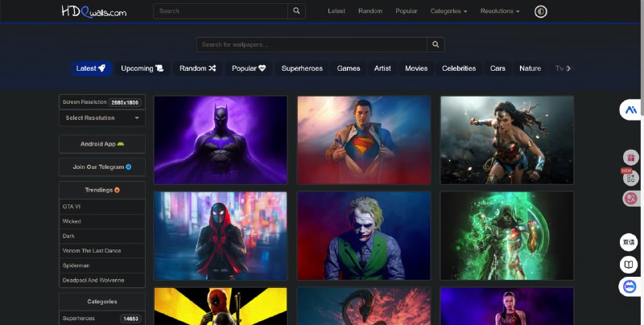The image size is (644, 325).
Task: Select the Superheroes category tab
Action: click(x=302, y=68)
